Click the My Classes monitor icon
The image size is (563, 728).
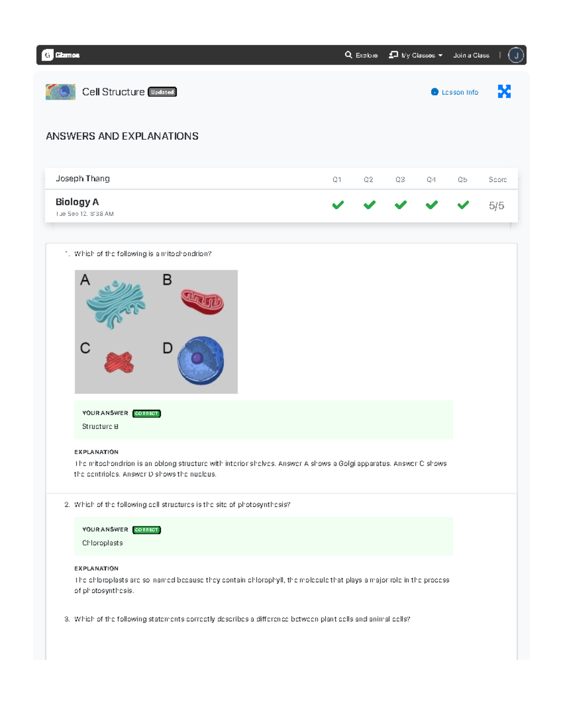tap(394, 55)
